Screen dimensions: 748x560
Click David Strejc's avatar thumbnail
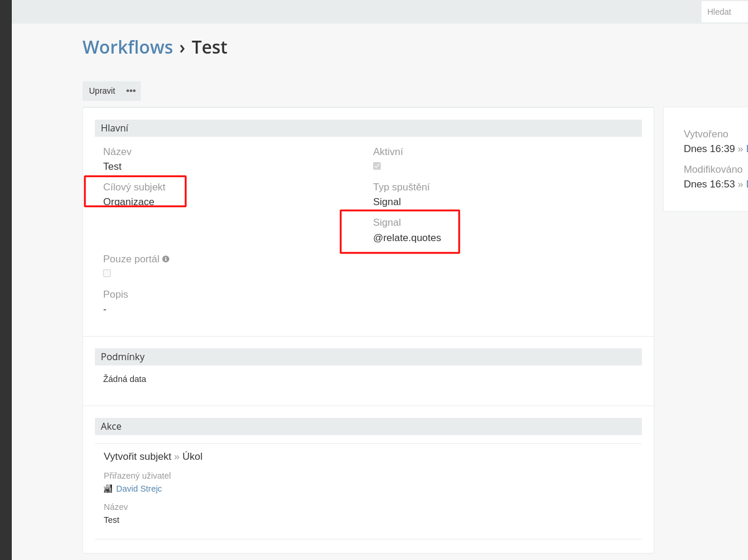pyautogui.click(x=108, y=489)
